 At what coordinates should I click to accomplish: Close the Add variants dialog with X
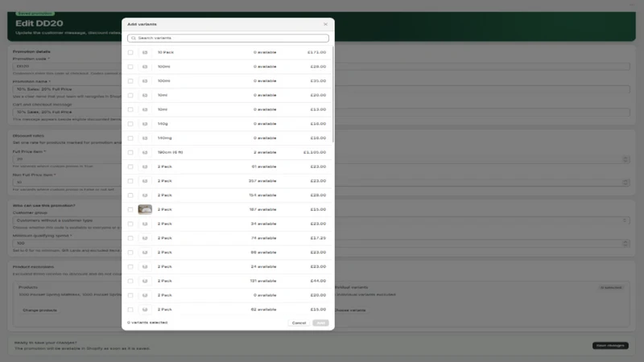[325, 24]
